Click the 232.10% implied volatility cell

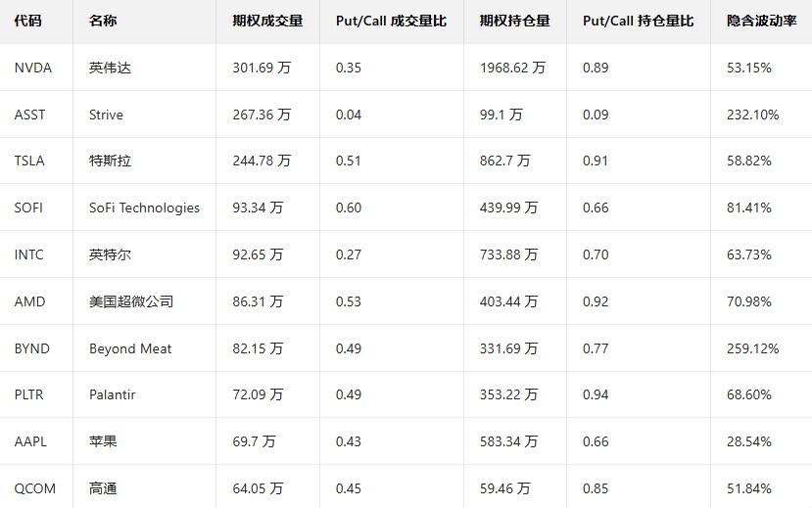tap(753, 115)
